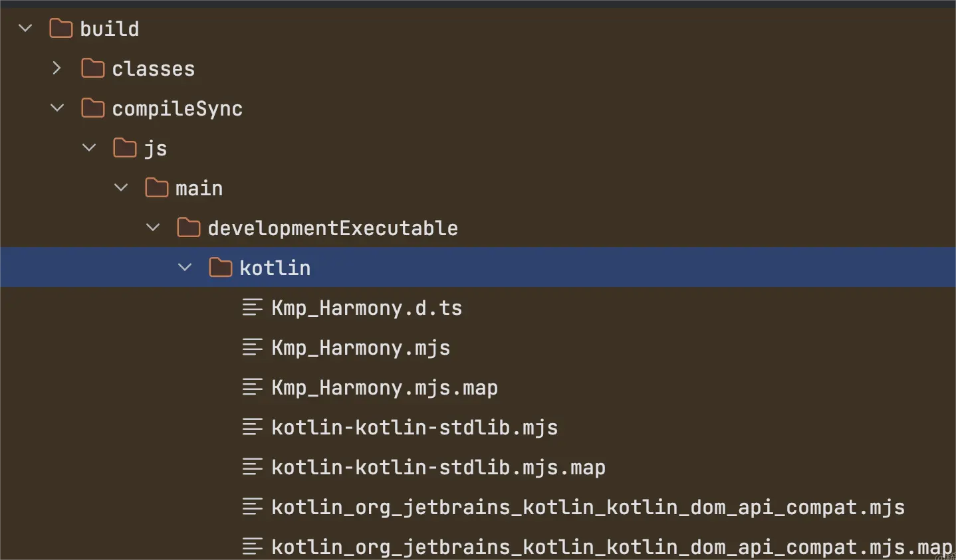Click the file icon of kotlin-kotlin-stdlib.mjs.map
Image resolution: width=956 pixels, height=560 pixels.
253,466
